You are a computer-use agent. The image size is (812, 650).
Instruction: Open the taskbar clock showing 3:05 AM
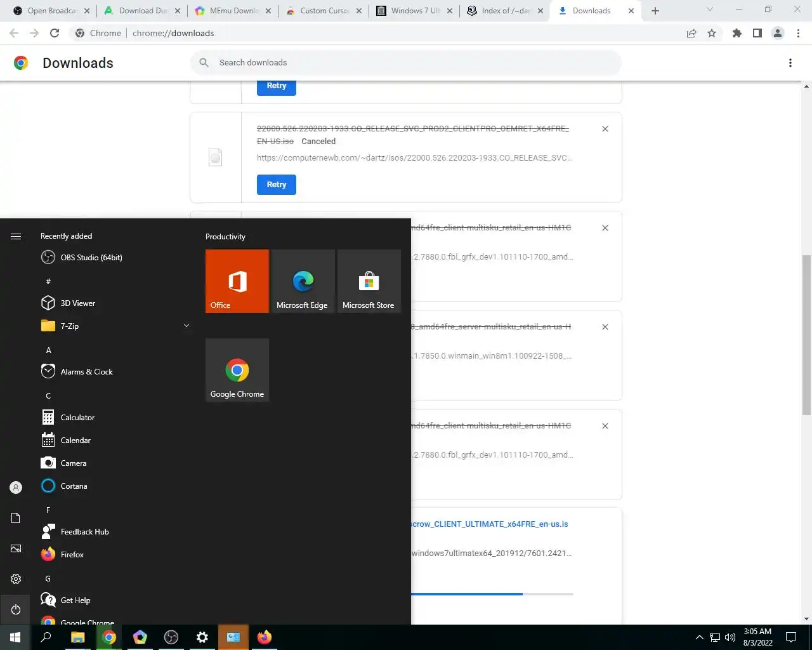757,637
